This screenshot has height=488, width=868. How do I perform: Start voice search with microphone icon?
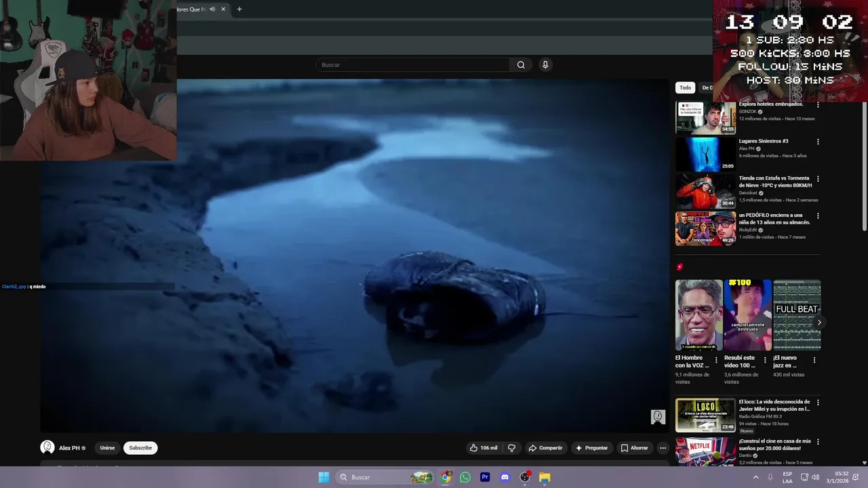[545, 65]
